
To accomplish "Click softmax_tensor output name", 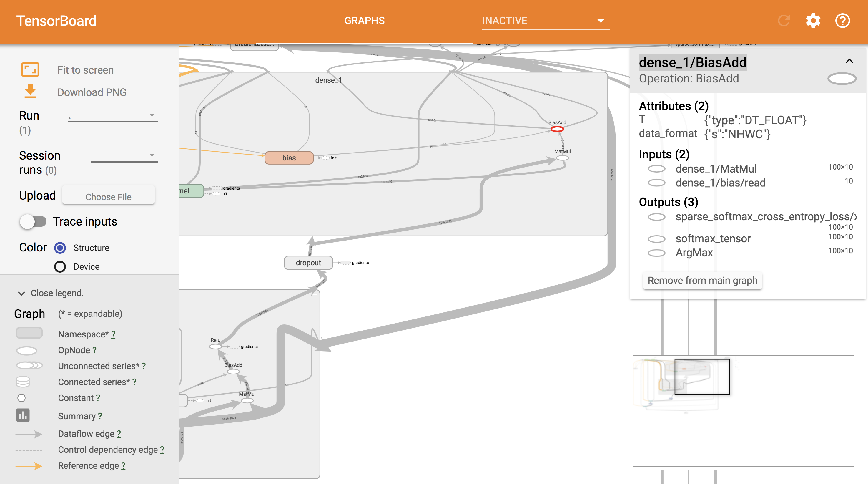I will [713, 239].
